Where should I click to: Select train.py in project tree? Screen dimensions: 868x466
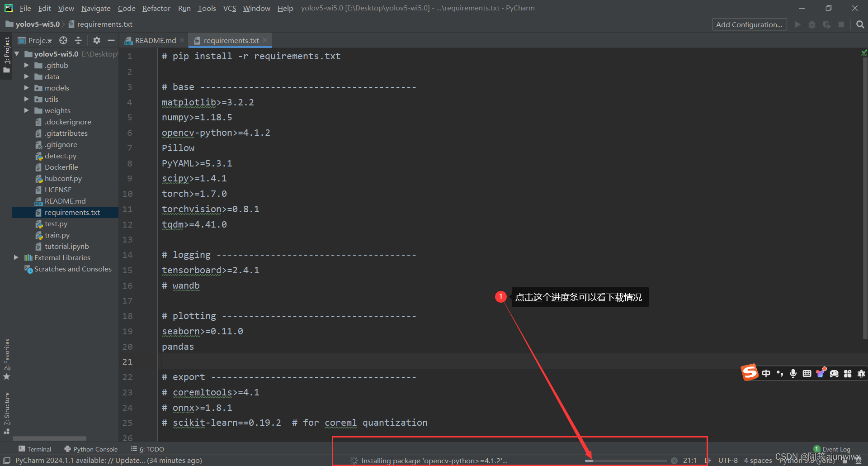(x=57, y=235)
